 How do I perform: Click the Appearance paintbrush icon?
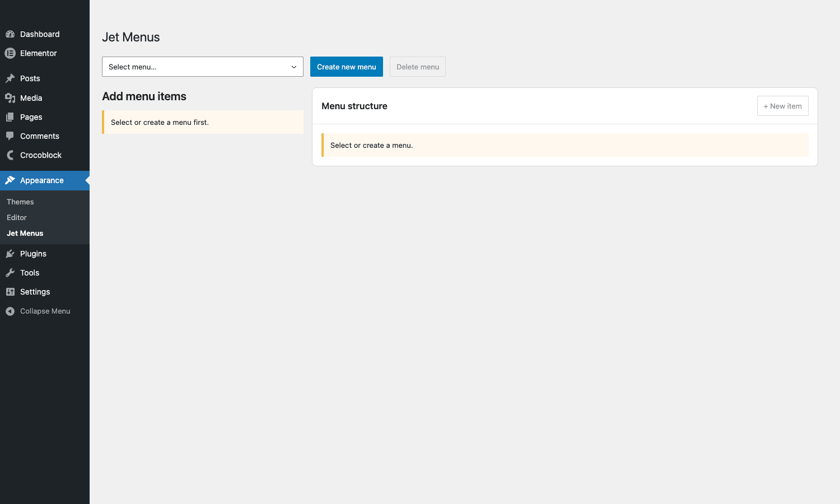click(x=10, y=180)
